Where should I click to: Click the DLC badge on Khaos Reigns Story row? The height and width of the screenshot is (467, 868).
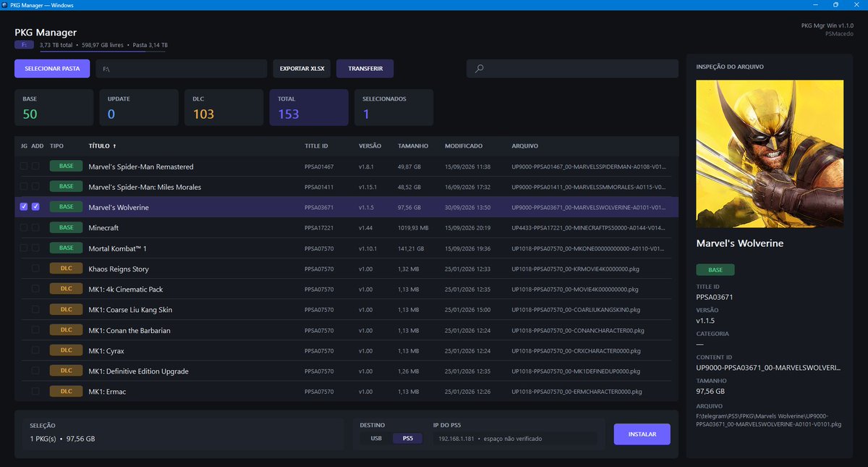66,269
